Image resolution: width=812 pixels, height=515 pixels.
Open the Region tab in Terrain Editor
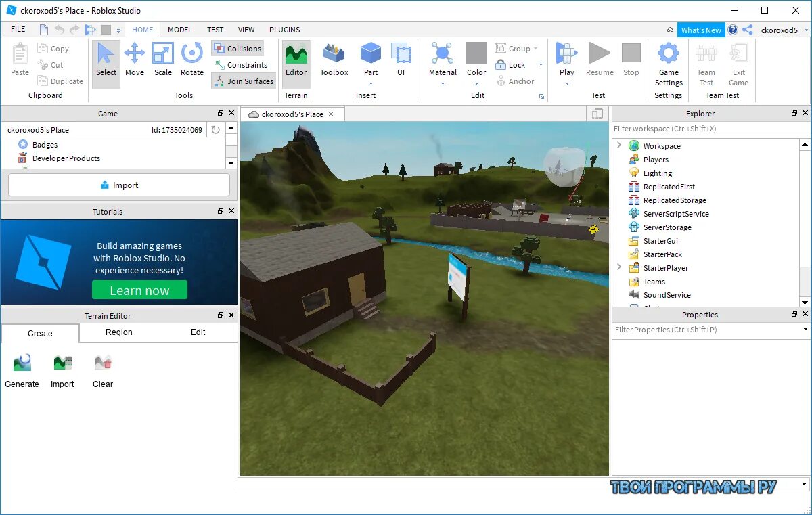(119, 332)
